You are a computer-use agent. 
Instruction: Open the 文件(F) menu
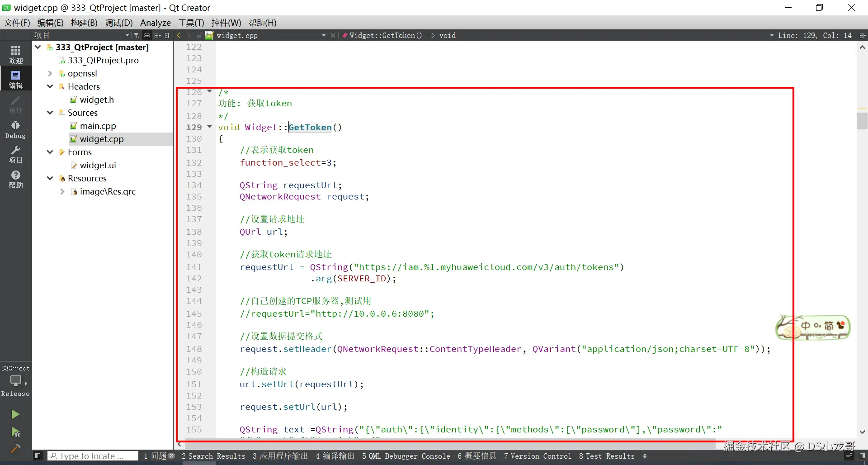point(17,23)
